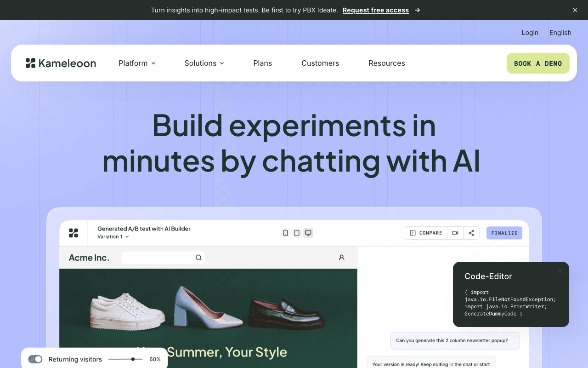Open the Acme user account icon
Viewport: 588px width, 368px height.
click(341, 258)
